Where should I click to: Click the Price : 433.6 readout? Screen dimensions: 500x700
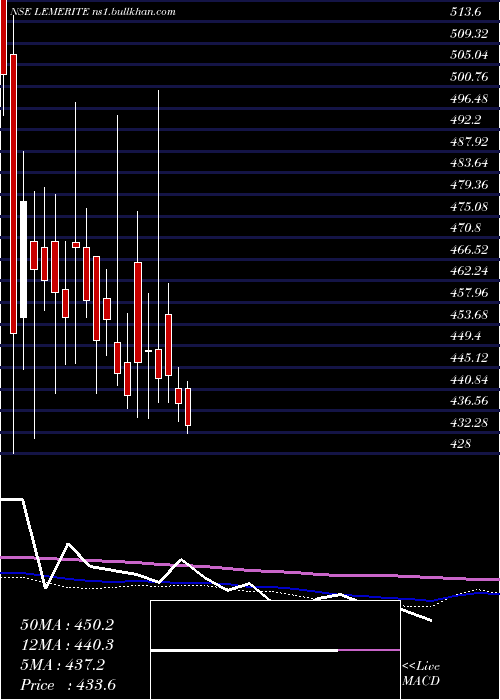tap(68, 685)
